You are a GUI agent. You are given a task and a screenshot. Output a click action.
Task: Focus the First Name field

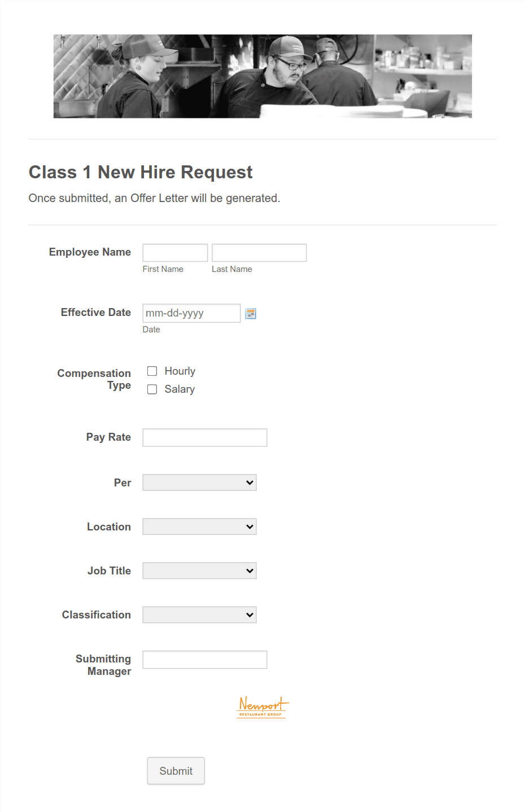tap(175, 253)
